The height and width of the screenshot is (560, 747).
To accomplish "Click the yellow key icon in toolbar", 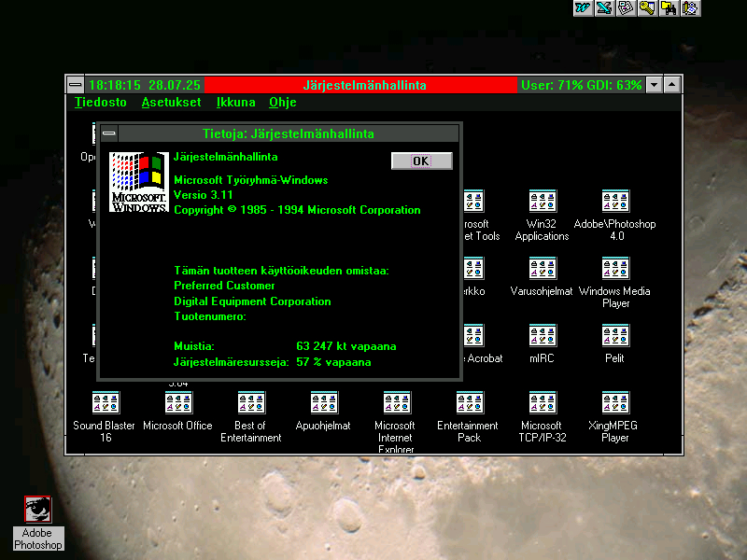I will [647, 8].
